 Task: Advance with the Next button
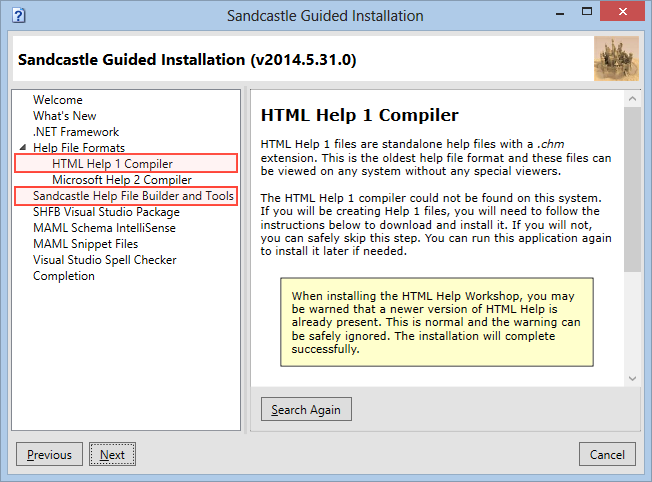112,454
